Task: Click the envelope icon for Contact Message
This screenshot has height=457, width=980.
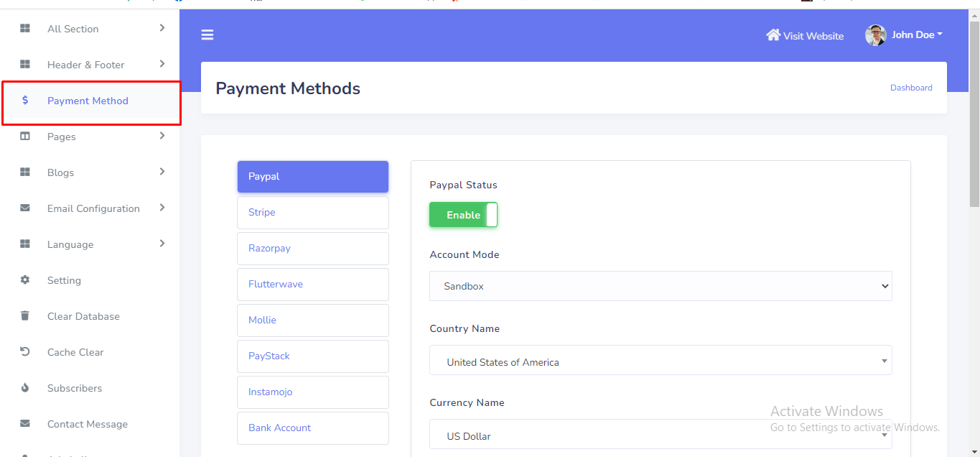Action: [x=25, y=424]
